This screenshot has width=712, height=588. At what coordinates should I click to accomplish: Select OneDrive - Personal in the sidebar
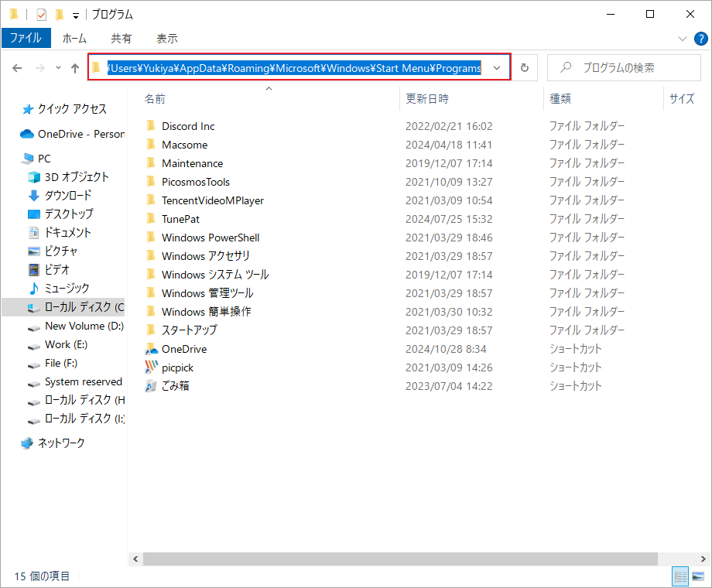pos(73,134)
